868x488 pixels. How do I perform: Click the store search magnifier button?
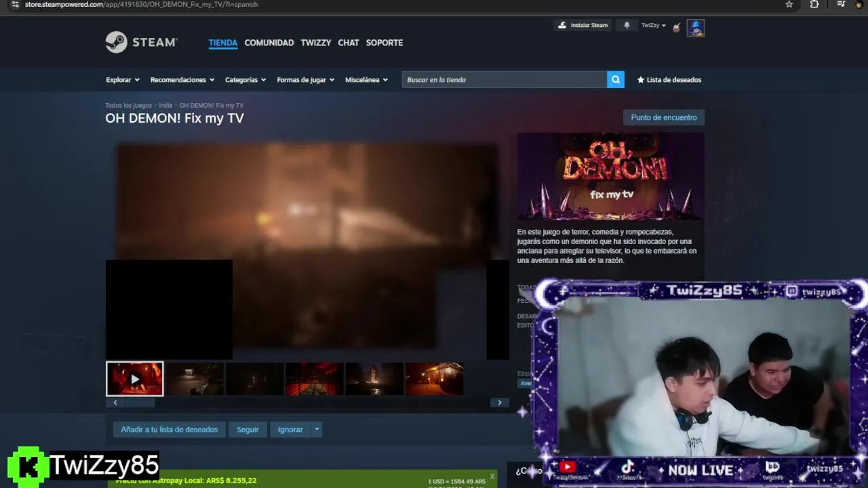[616, 79]
